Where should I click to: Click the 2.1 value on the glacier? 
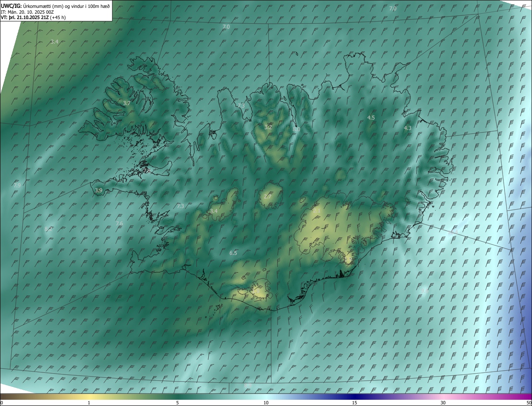pos(317,211)
